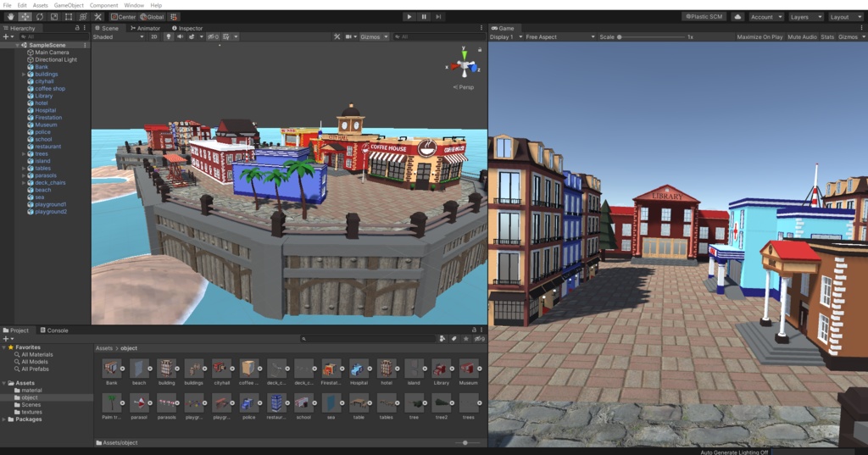Toggle Mute Audio in Game view

click(x=802, y=37)
